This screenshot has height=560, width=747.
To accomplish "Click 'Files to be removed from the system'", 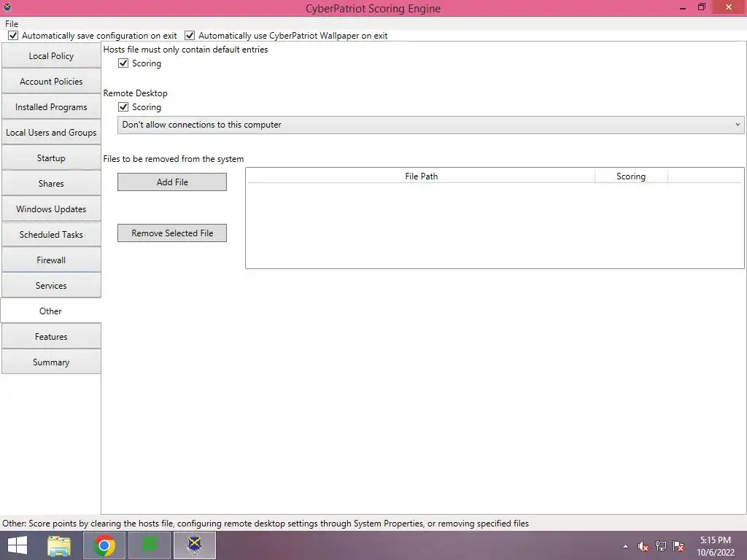I will 174,159.
